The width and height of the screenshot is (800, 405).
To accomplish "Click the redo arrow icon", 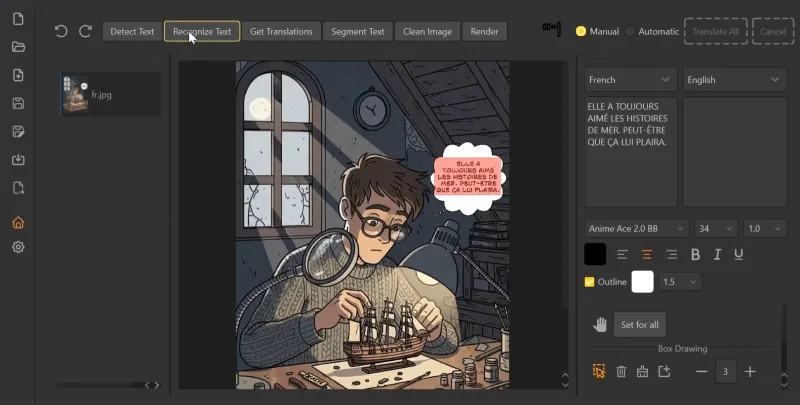I will [85, 31].
